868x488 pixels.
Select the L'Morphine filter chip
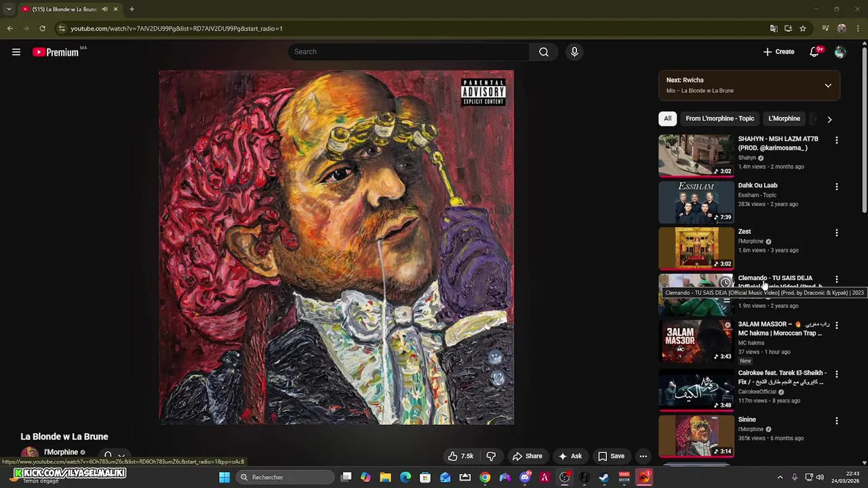tap(784, 119)
